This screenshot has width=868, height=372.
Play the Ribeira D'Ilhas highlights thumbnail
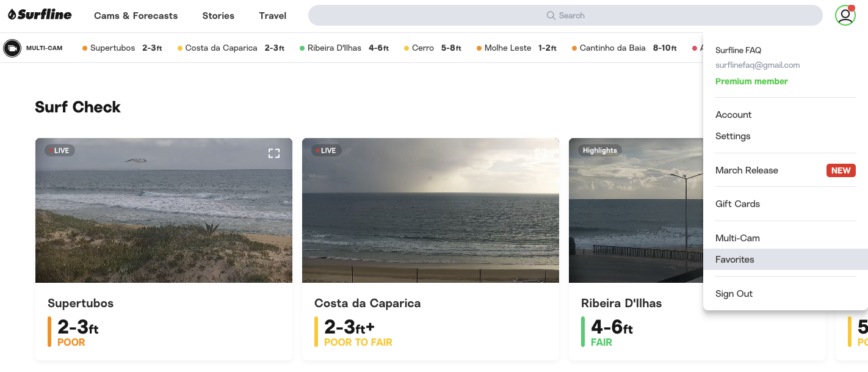[x=635, y=210]
